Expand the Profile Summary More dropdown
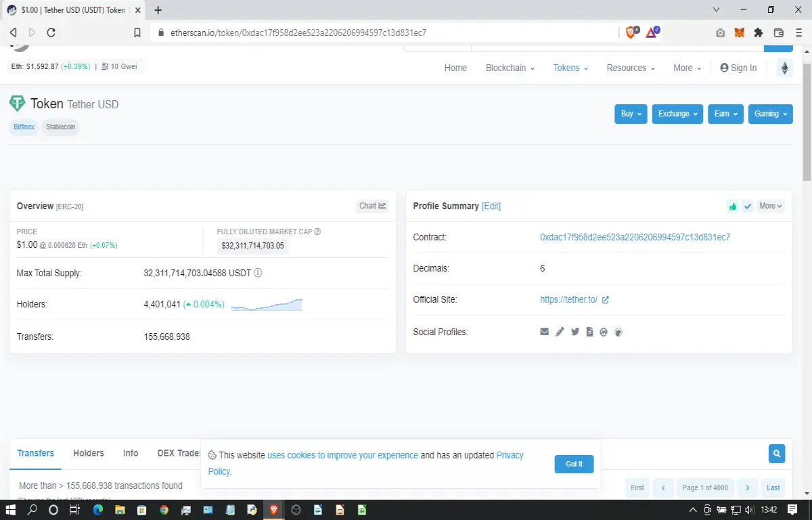The image size is (812, 520). pyautogui.click(x=770, y=206)
